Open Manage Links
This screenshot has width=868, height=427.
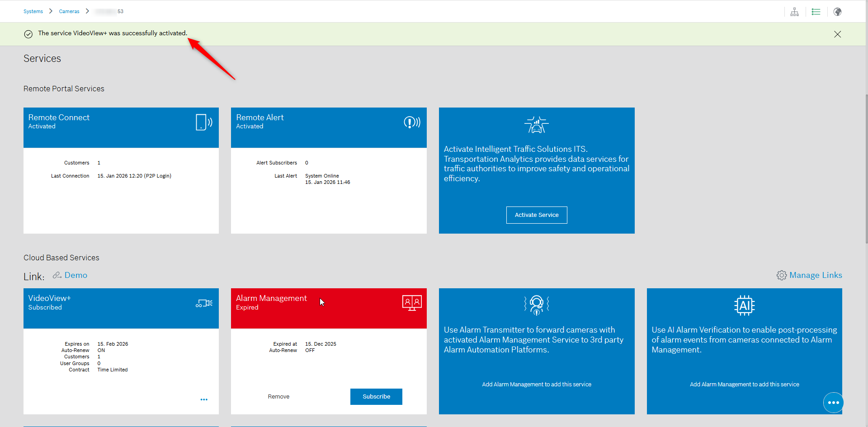(816, 275)
